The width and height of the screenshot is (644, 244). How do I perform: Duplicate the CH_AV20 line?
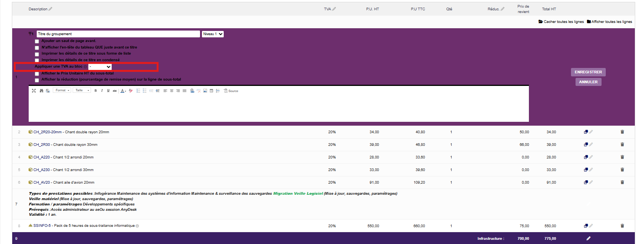(586, 182)
